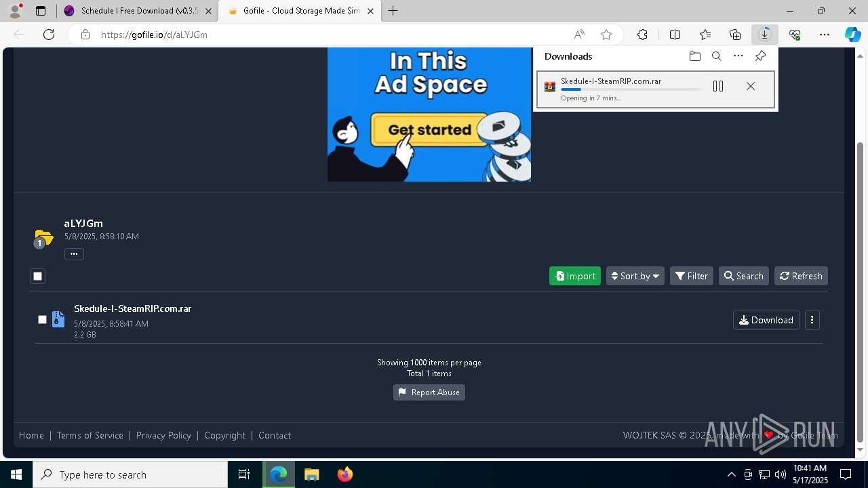Tick the select-all checkbox
This screenshot has width=868, height=488.
(37, 276)
